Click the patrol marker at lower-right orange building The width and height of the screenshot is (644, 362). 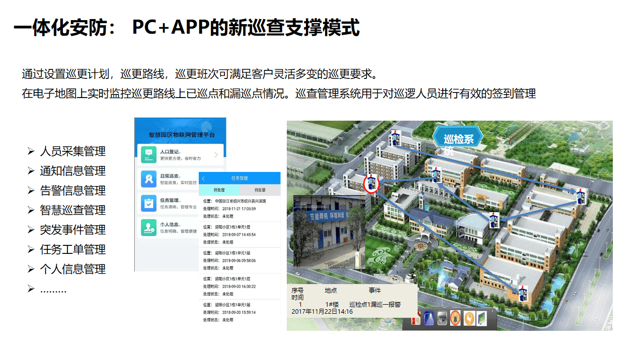tap(524, 294)
